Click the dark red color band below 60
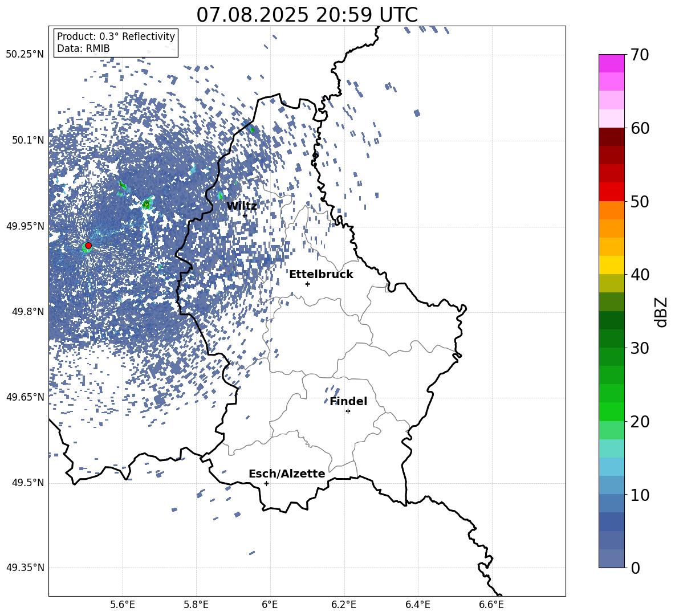This screenshot has width=675, height=616. pos(612,137)
